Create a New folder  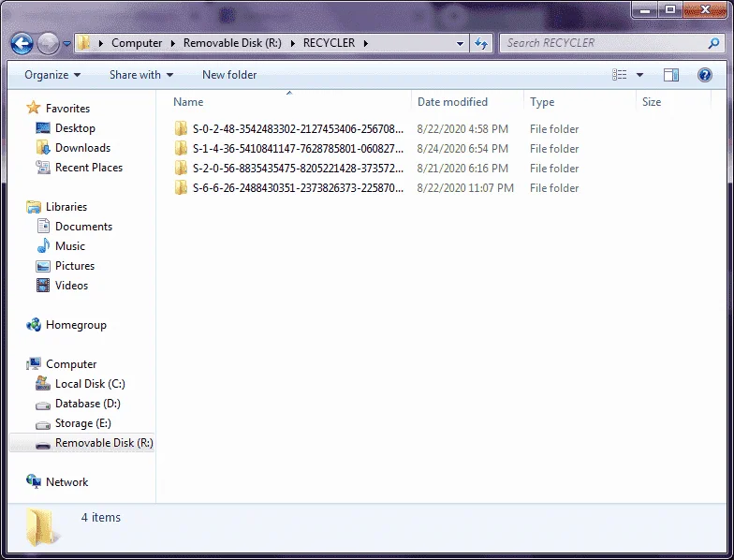point(229,75)
